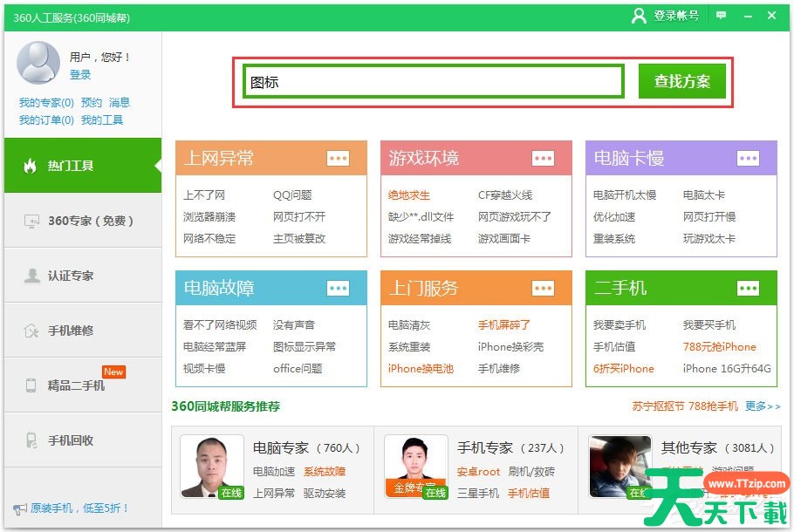Select the 热门工具 sidebar tab

pos(83,166)
